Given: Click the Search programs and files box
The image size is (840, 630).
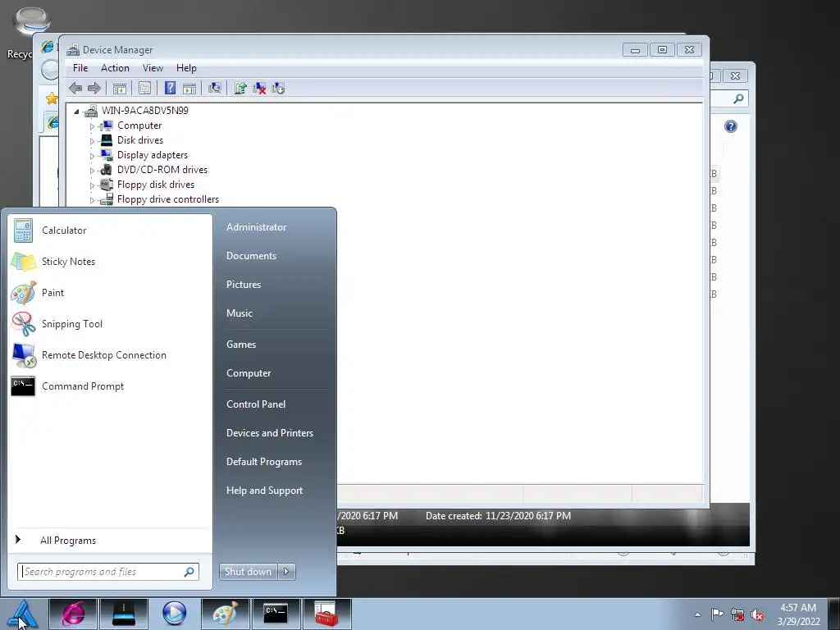Looking at the screenshot, I should (x=108, y=572).
